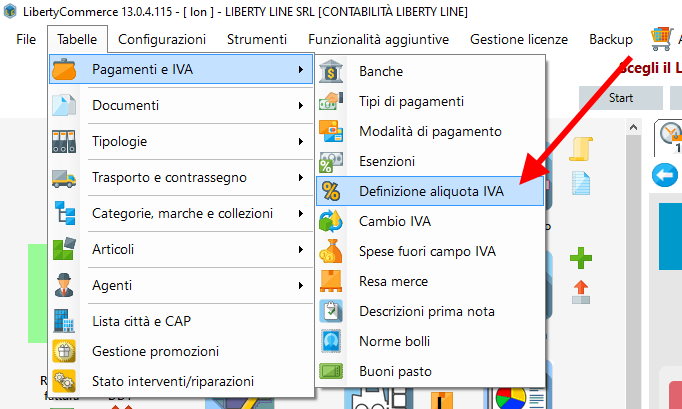
Task: Open the Configurazioni menu
Action: (x=162, y=39)
